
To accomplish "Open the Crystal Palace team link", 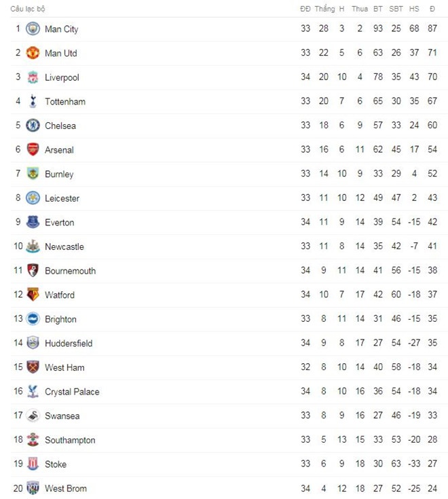I will tap(72, 392).
